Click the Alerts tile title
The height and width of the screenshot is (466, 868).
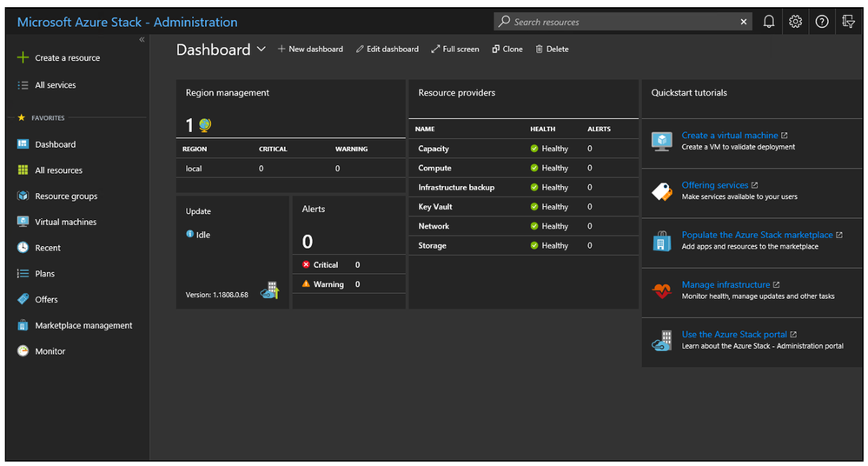[x=314, y=209]
